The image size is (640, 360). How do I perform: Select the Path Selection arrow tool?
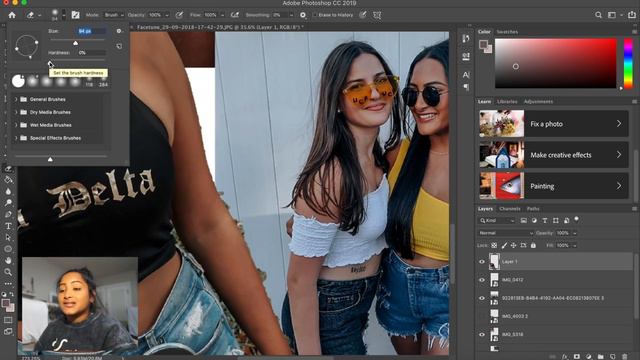point(8,238)
